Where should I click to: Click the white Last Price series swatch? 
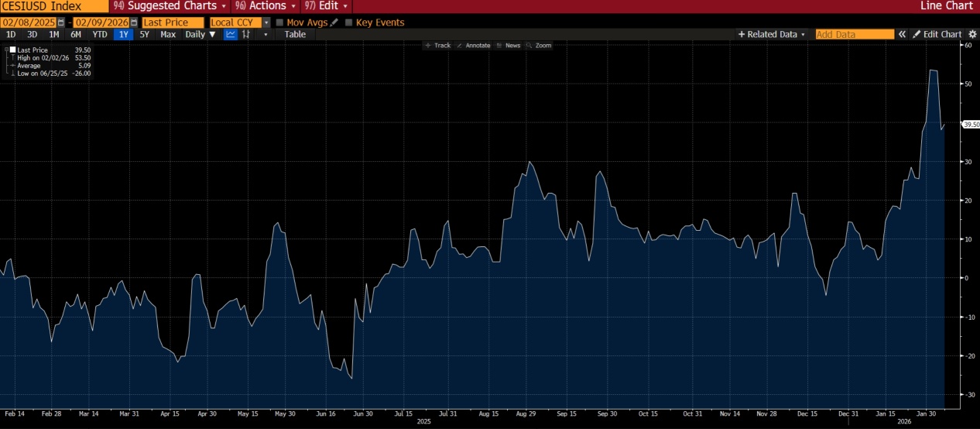click(x=12, y=50)
